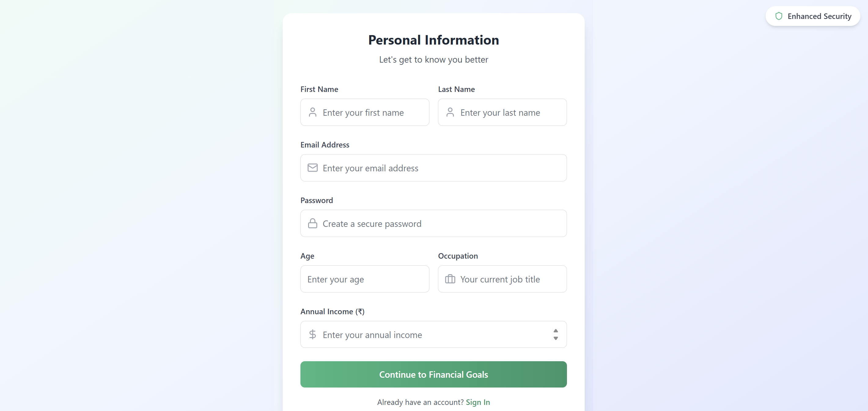
Task: Click into the secure password field
Action: pyautogui.click(x=438, y=224)
